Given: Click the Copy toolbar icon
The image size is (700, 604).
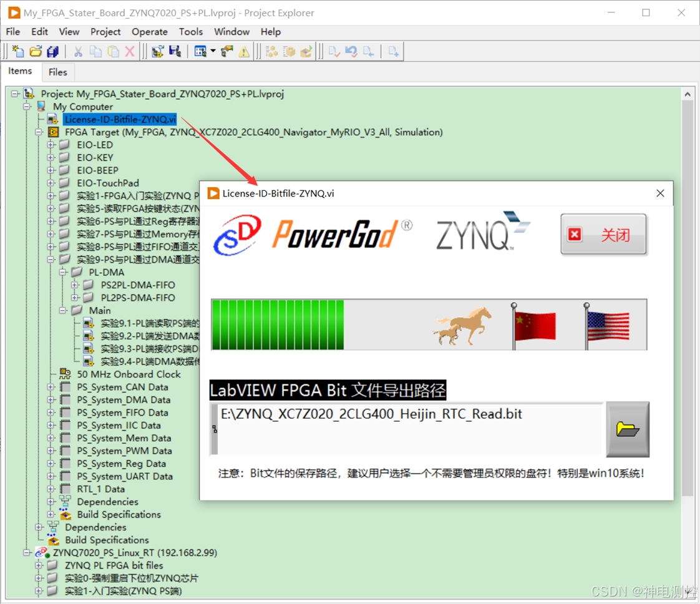Looking at the screenshot, I should 95,51.
